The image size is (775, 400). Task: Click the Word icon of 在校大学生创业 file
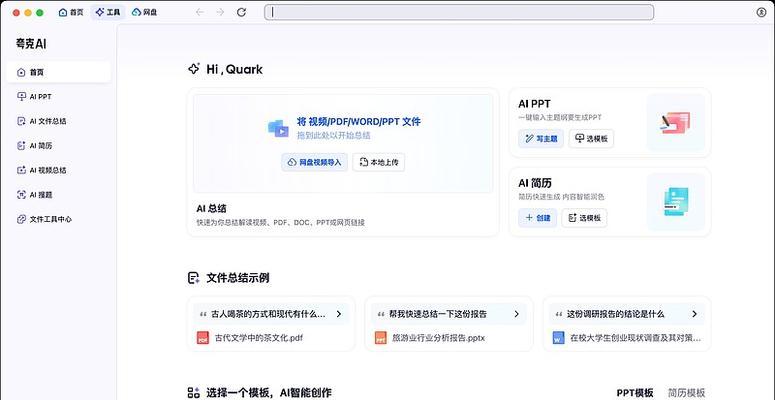559,339
